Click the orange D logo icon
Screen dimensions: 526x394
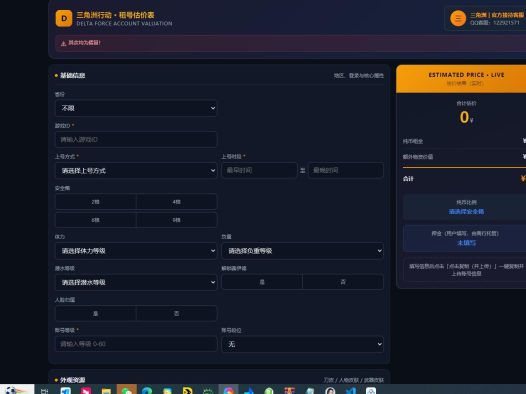tap(64, 18)
